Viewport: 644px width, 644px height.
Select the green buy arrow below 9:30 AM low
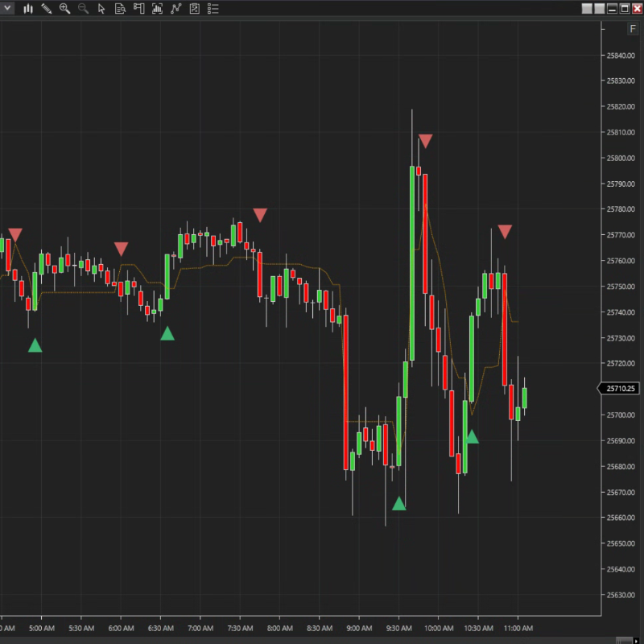pyautogui.click(x=398, y=504)
